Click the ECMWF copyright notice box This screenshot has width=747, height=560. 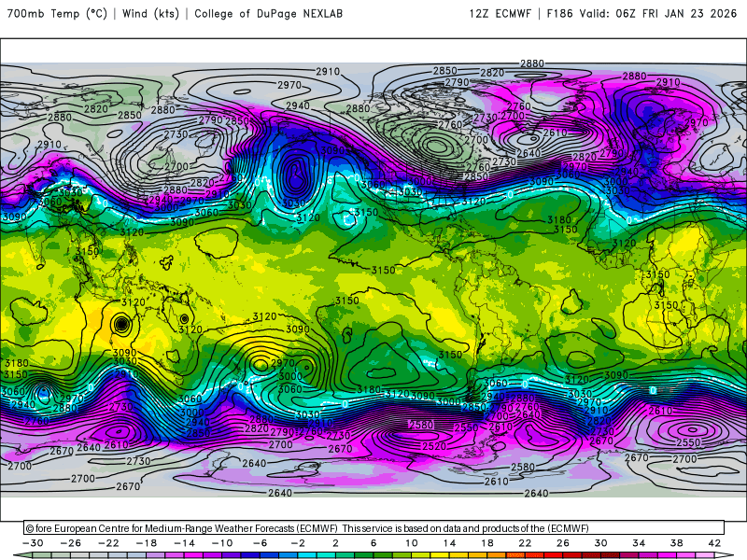[374, 528]
